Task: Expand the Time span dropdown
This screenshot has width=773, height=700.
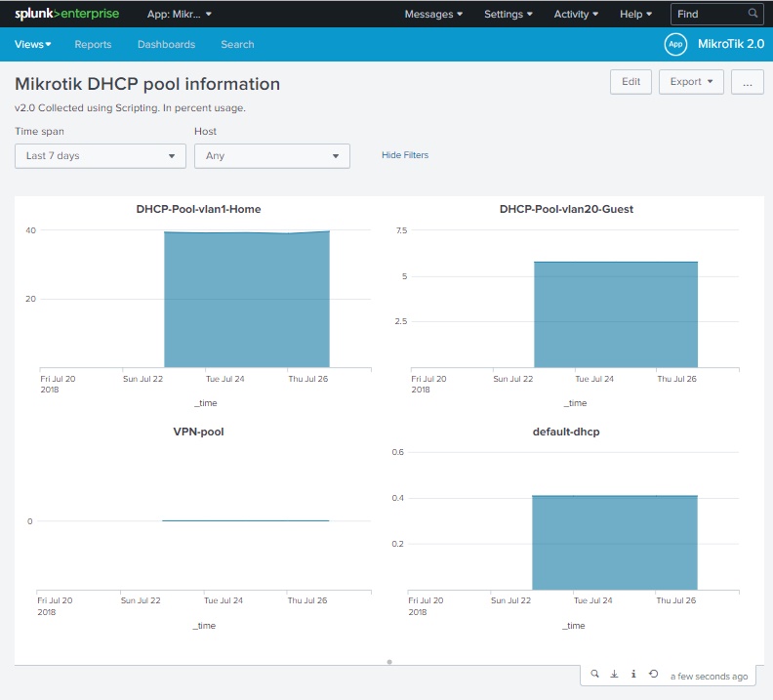Action: coord(101,156)
